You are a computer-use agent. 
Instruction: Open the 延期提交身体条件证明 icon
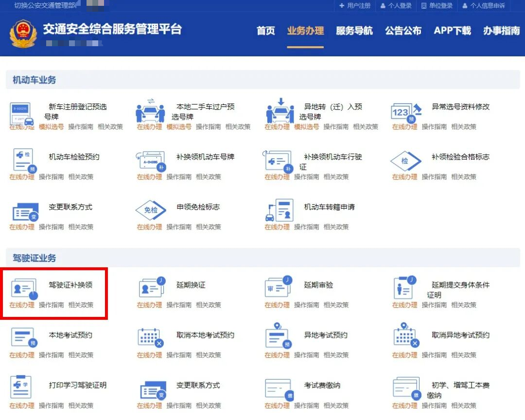click(x=405, y=287)
